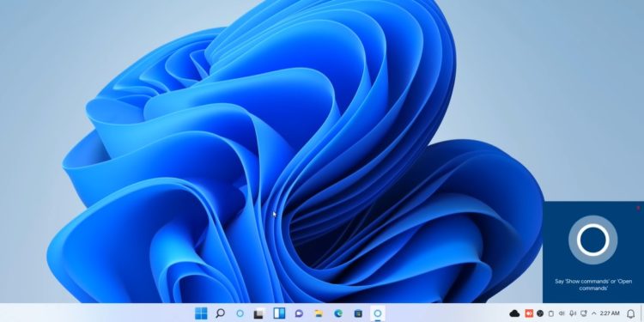644x322 pixels.
Task: Open the Widgets panel icon
Action: [x=279, y=313]
